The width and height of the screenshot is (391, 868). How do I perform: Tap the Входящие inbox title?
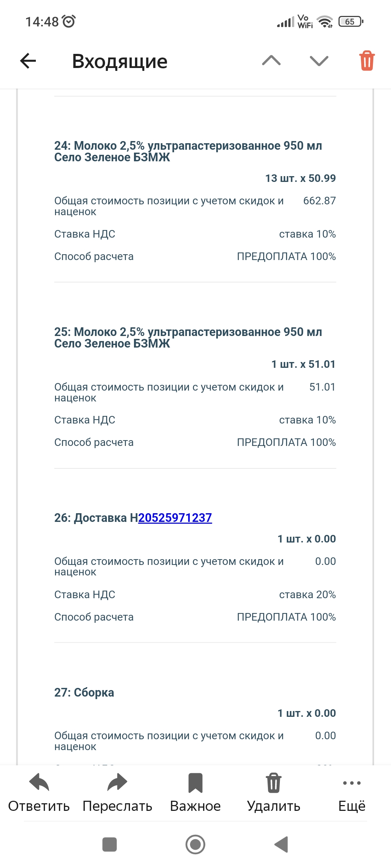pyautogui.click(x=119, y=61)
